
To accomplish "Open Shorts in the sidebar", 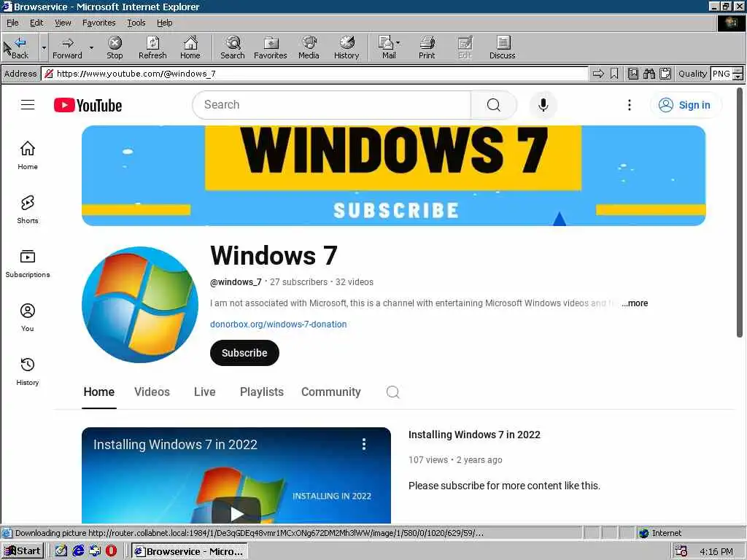I will point(28,209).
